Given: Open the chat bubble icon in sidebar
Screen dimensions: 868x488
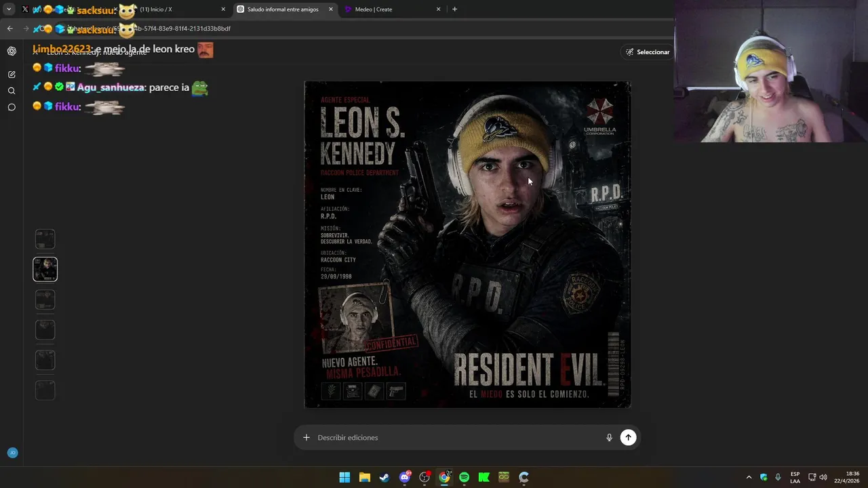Looking at the screenshot, I should (12, 107).
